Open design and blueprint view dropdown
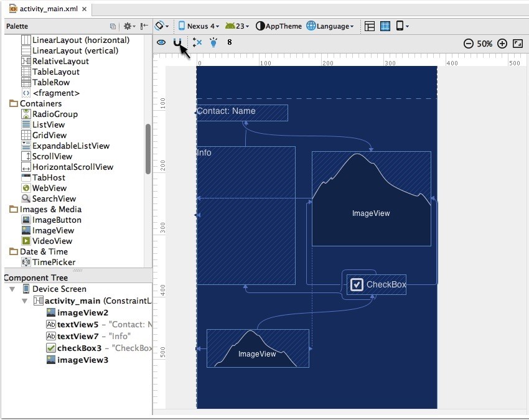 (402, 26)
